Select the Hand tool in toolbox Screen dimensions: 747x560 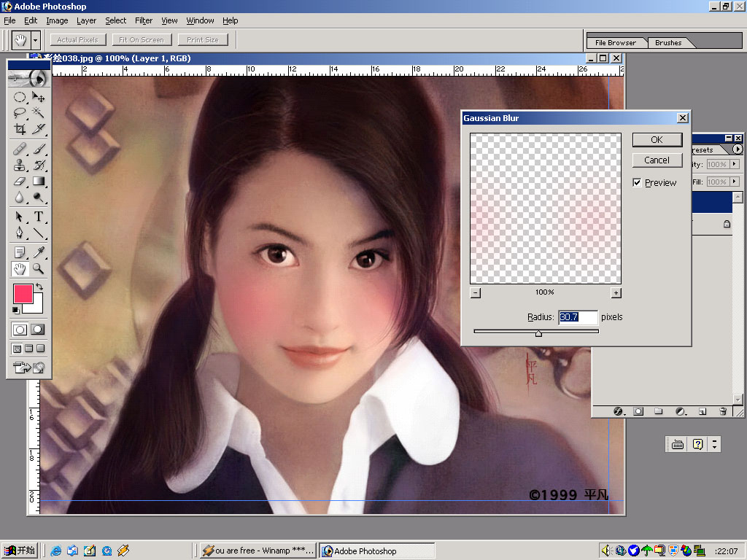click(20, 269)
